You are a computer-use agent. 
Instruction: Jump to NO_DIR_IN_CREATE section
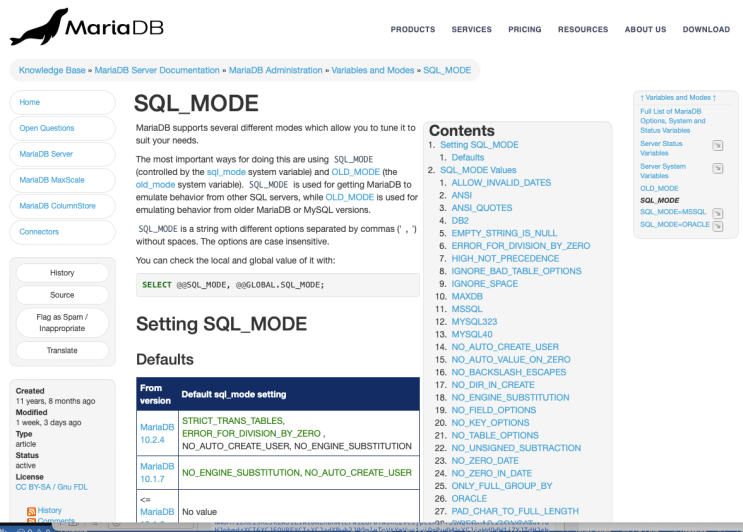[x=493, y=385]
